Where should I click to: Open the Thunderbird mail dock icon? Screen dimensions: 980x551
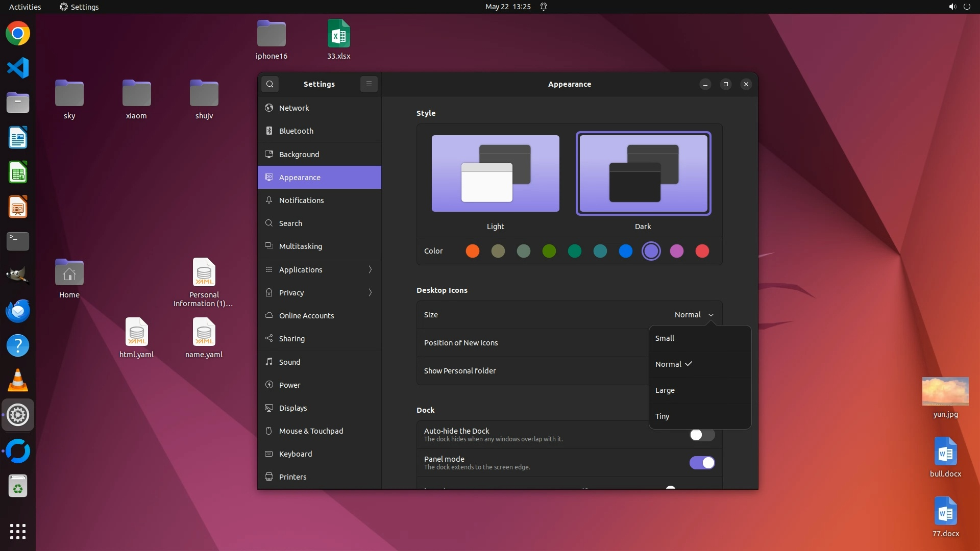pos(18,311)
